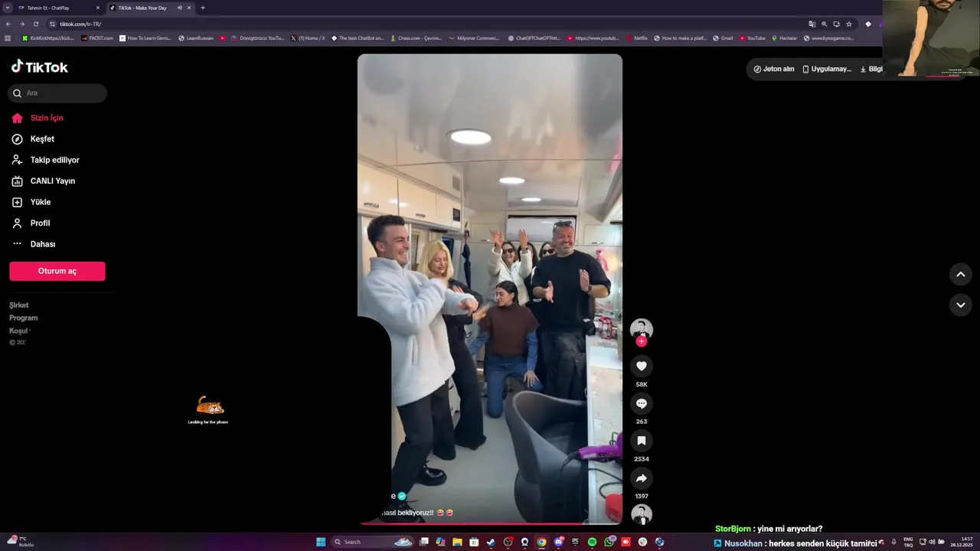Open the LearnRussian bookmark

(x=196, y=37)
